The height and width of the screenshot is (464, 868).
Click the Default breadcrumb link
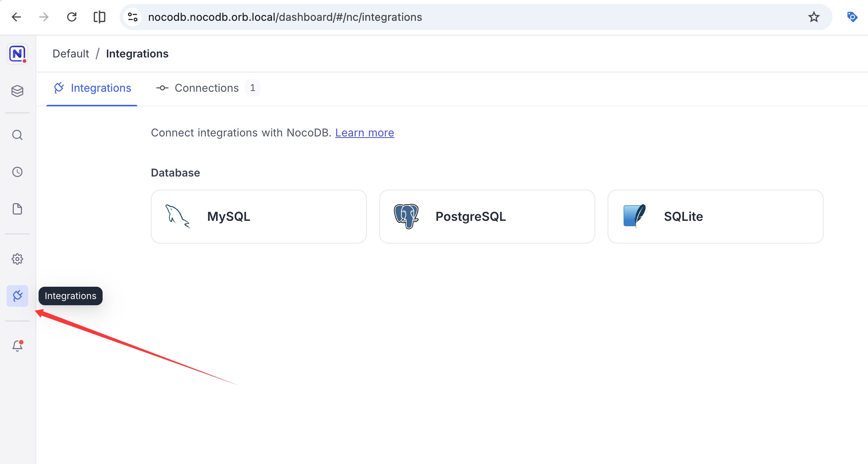[71, 54]
